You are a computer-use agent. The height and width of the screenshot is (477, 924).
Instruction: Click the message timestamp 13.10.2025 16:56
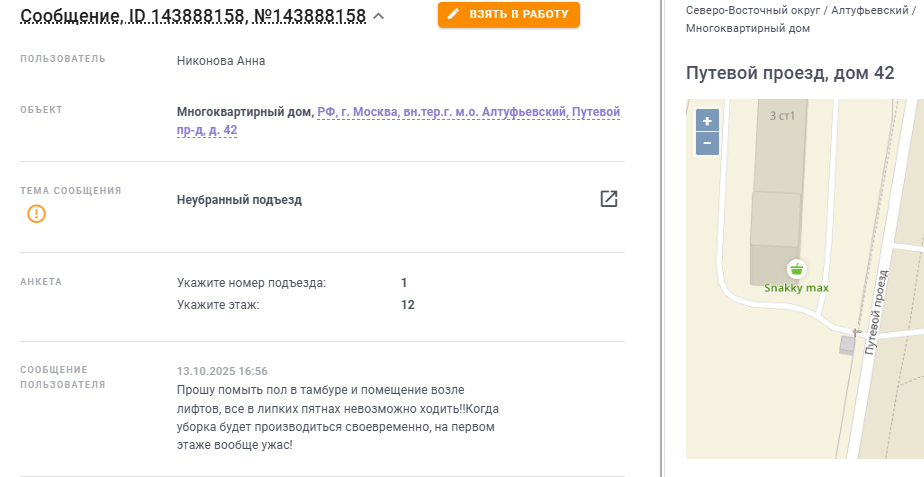(222, 371)
